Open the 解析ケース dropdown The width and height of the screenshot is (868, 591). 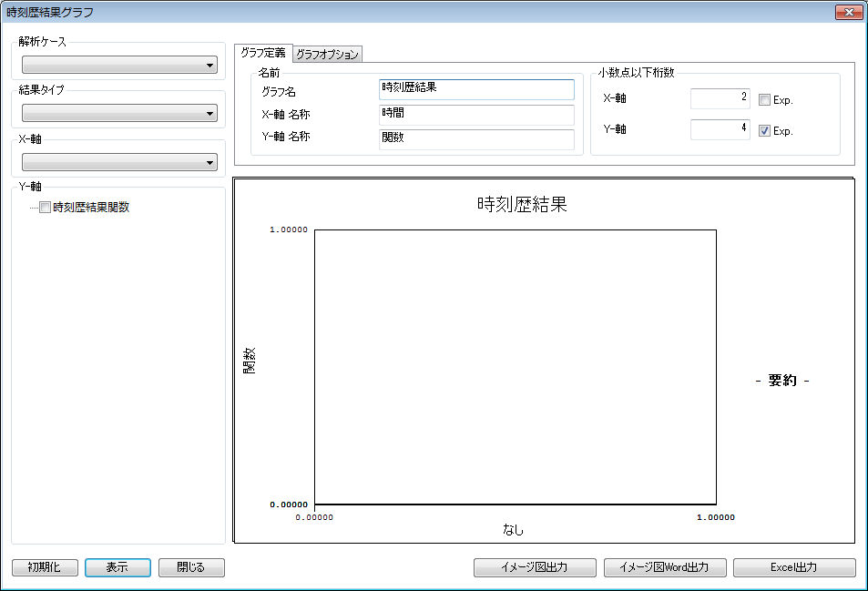[x=119, y=65]
